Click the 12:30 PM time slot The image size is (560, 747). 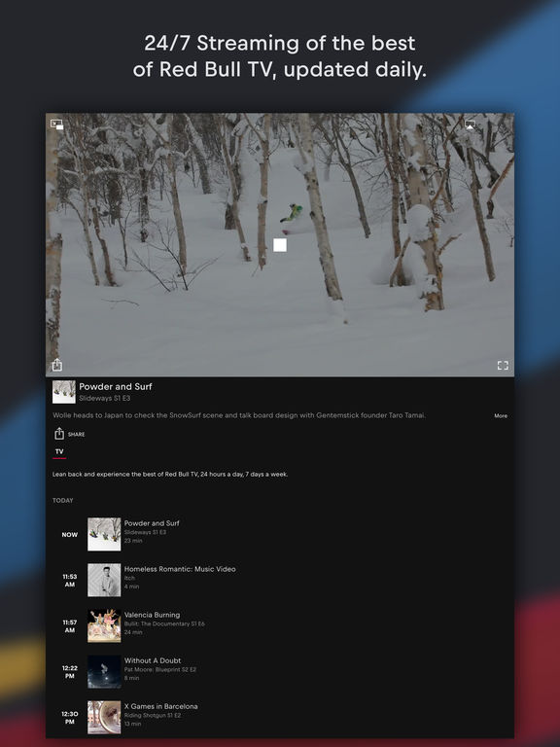pyautogui.click(x=70, y=718)
